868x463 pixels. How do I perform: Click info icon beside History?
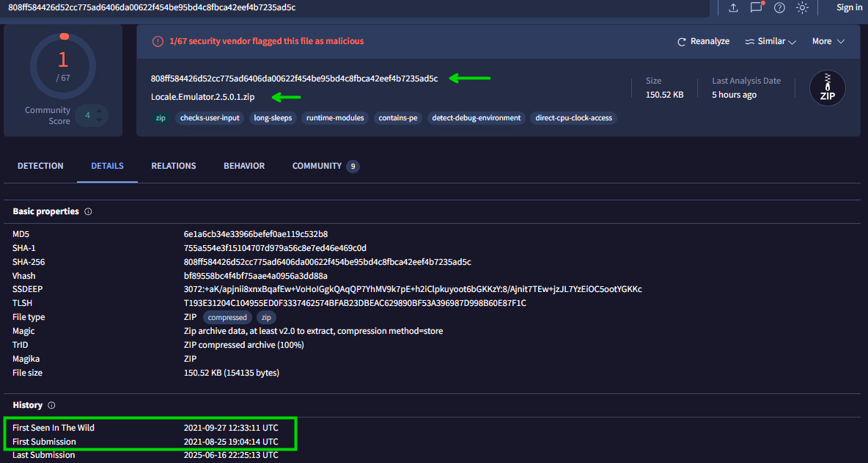point(51,405)
